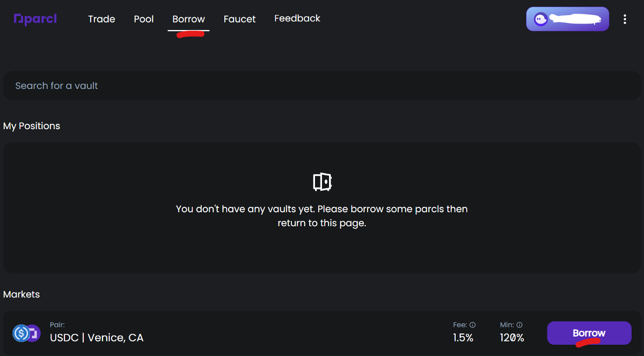The width and height of the screenshot is (644, 356).
Task: Switch to the Pool tab
Action: tap(144, 19)
